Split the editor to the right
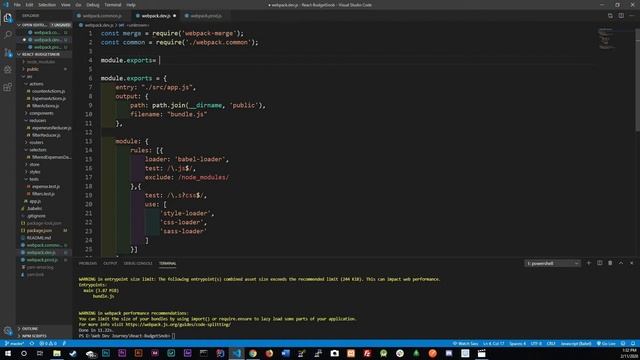640x360 pixels. click(x=621, y=16)
